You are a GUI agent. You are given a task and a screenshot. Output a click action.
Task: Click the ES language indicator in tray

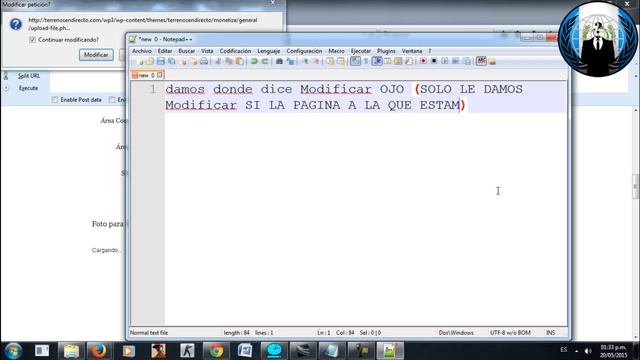pos(564,350)
